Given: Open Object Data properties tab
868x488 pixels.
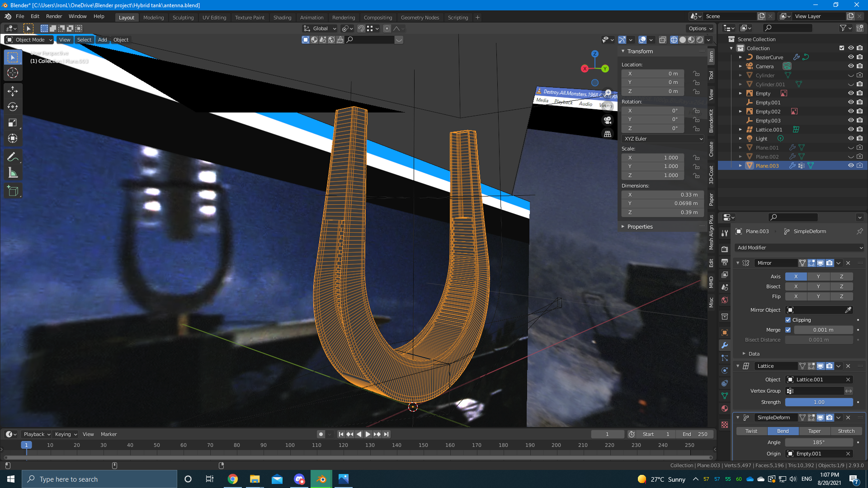Looking at the screenshot, I should point(725,396).
